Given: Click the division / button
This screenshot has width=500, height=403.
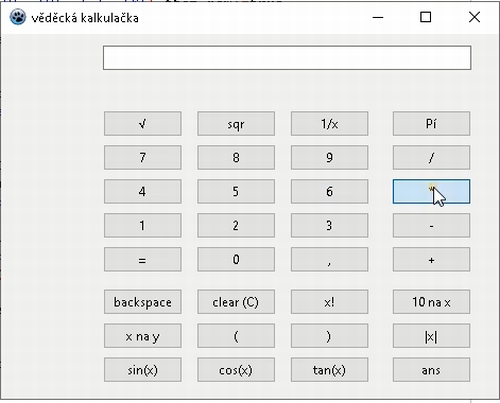Looking at the screenshot, I should [x=431, y=157].
